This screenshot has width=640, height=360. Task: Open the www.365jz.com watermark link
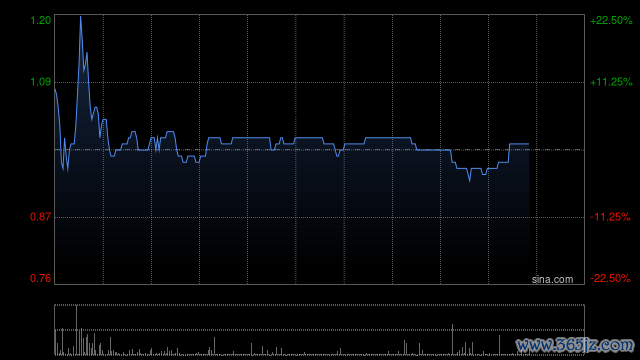[x=575, y=345]
